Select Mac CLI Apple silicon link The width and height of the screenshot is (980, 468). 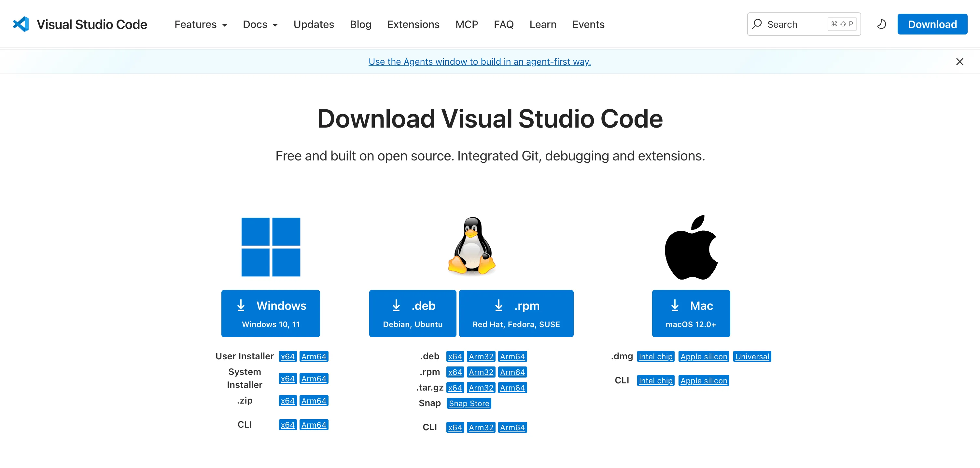click(x=704, y=380)
